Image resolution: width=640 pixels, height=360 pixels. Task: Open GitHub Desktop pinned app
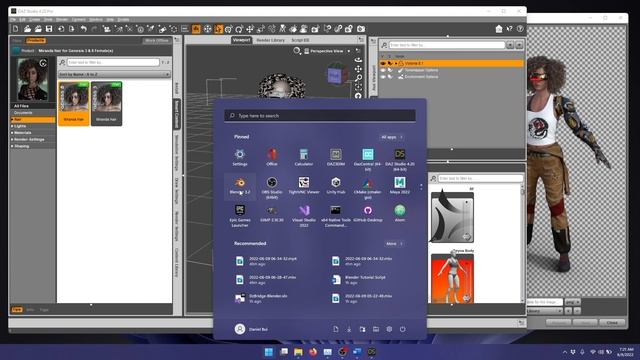click(367, 213)
